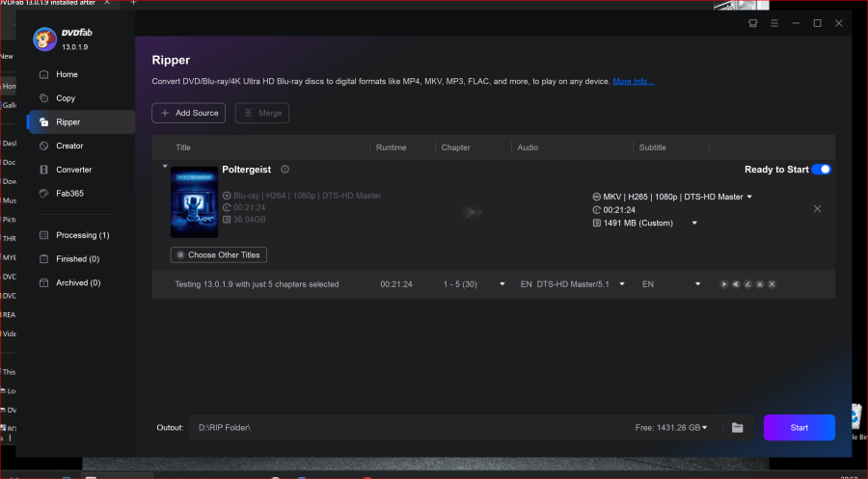
Task: Open the Home section in the sidebar
Action: point(67,74)
